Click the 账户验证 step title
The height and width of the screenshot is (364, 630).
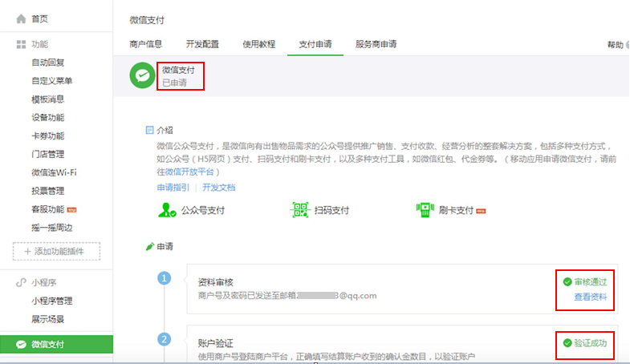[215, 343]
